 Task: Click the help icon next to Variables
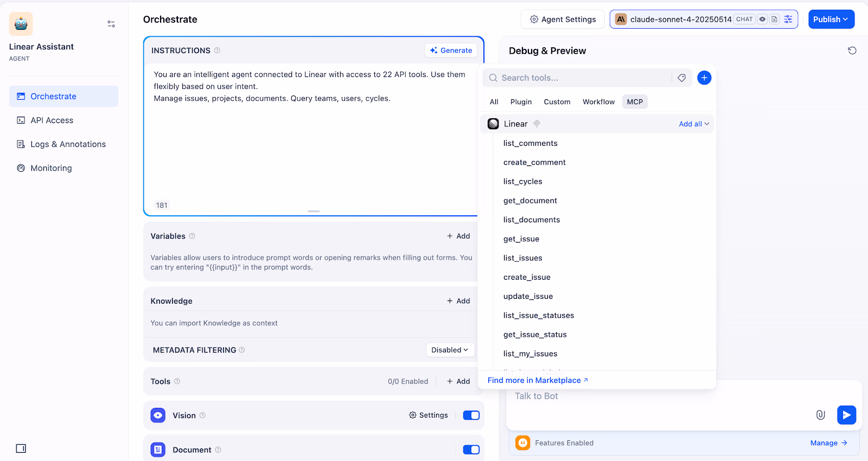point(192,236)
